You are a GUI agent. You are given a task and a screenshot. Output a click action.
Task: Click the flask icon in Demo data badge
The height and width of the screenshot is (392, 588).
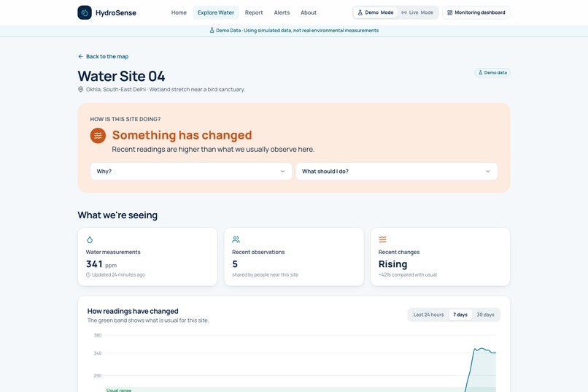click(x=480, y=72)
